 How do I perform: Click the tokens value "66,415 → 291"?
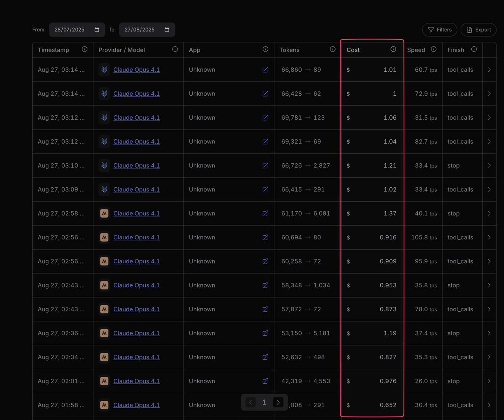tap(303, 190)
